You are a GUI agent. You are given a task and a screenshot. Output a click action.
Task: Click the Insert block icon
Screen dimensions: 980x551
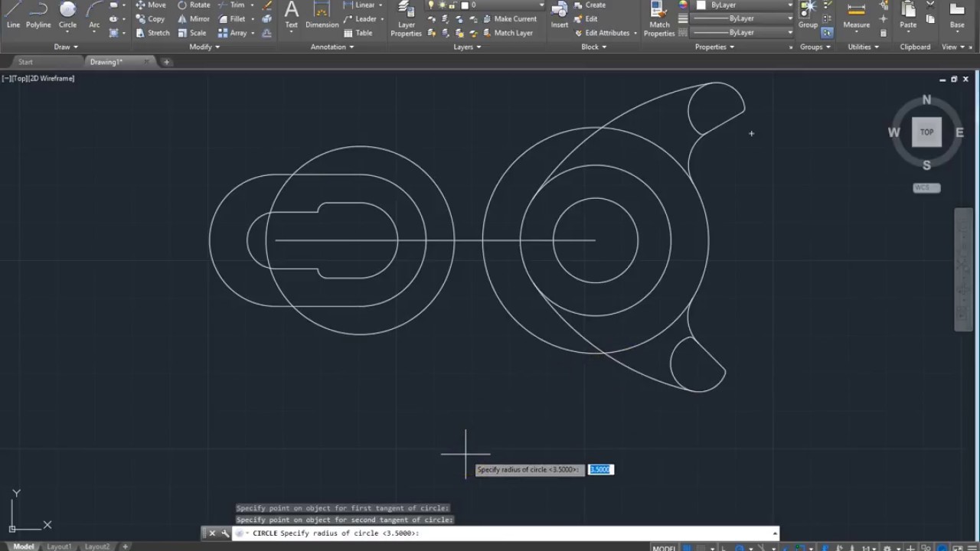[560, 15]
